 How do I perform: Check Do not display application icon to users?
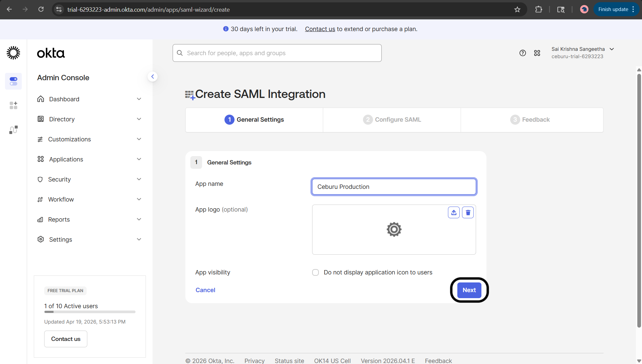[315, 272]
